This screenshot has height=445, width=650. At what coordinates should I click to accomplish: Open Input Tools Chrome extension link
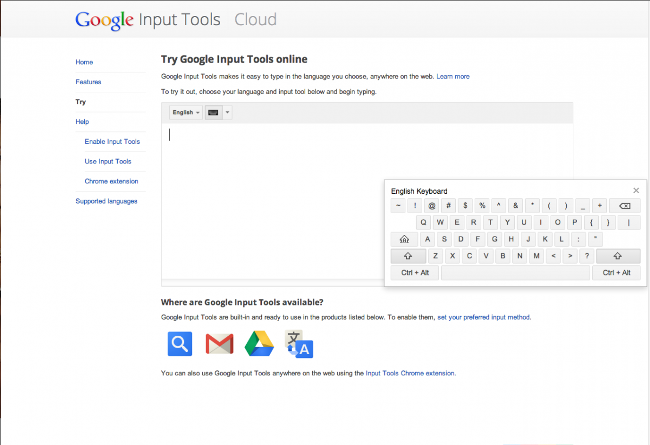pyautogui.click(x=410, y=374)
